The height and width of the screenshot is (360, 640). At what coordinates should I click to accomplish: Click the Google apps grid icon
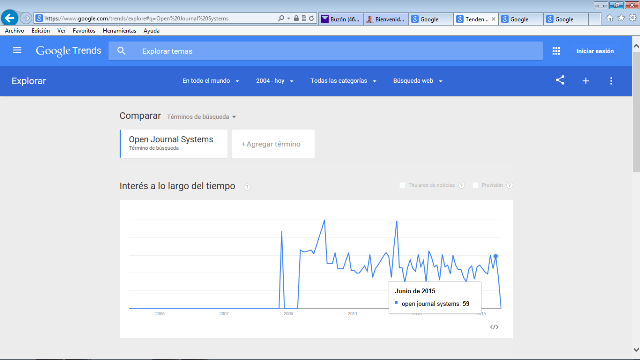pyautogui.click(x=556, y=51)
